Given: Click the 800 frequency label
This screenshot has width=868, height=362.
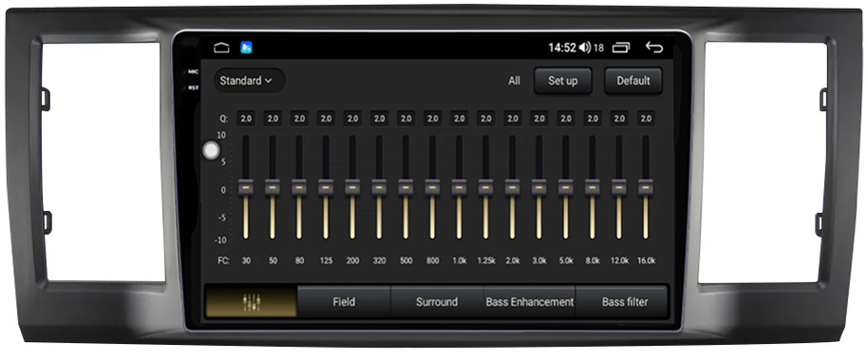Looking at the screenshot, I should [432, 260].
